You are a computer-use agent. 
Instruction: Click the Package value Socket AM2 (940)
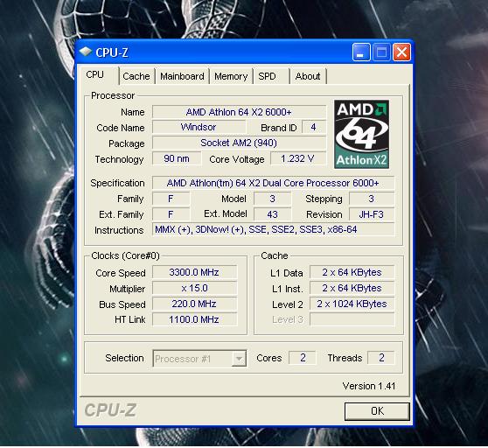[x=239, y=143]
